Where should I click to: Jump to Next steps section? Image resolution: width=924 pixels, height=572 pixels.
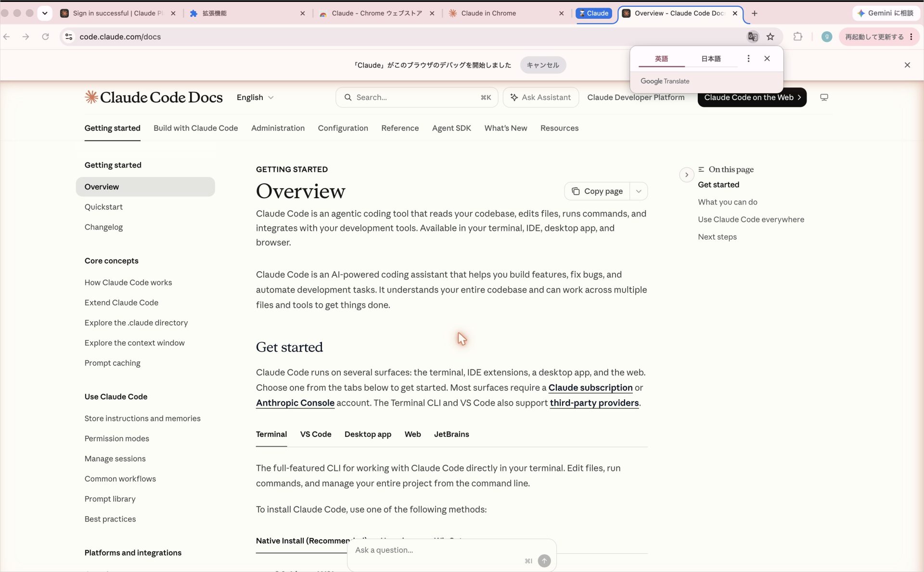pyautogui.click(x=717, y=237)
